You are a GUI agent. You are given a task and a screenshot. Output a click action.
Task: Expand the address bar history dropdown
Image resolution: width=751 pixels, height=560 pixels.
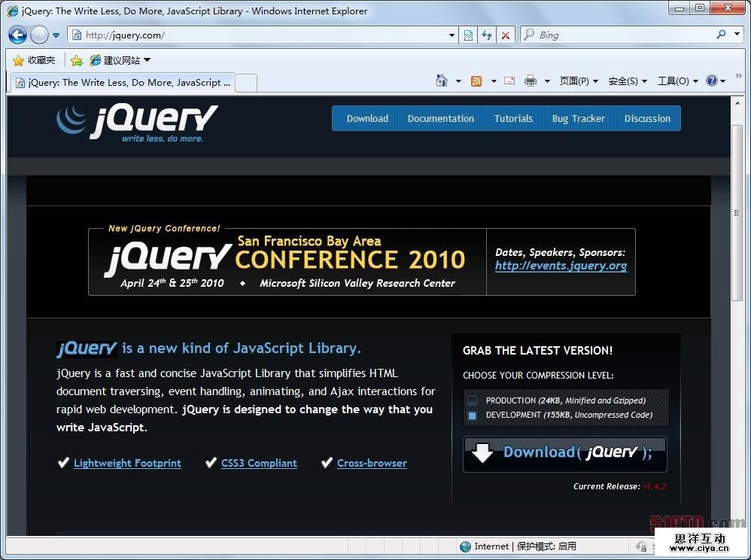pos(452,35)
